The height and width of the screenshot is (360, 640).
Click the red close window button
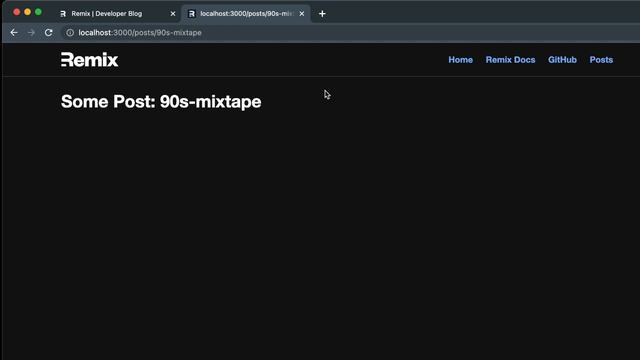pos(17,12)
